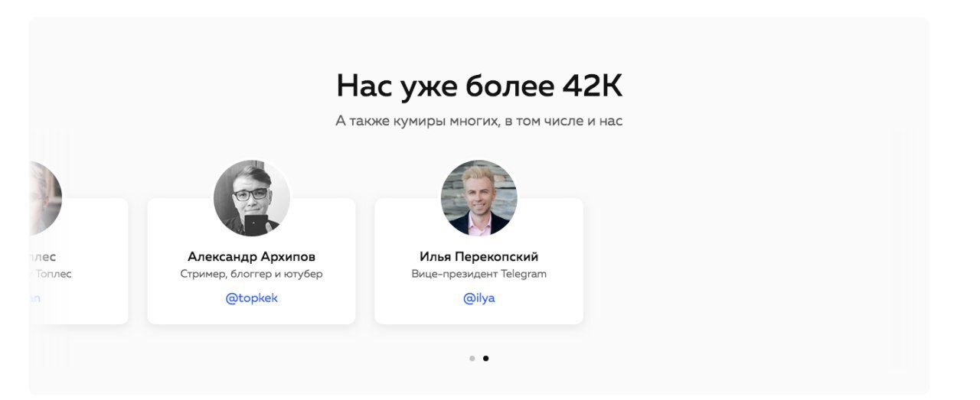Go to first carousel slide via gray dot
The image size is (980, 400).
(472, 358)
